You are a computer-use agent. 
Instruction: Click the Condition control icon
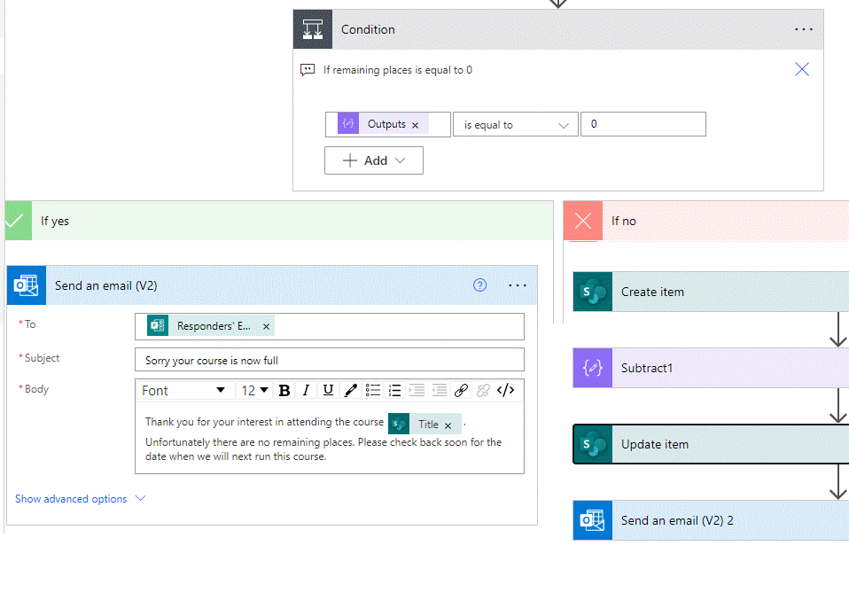pyautogui.click(x=313, y=29)
